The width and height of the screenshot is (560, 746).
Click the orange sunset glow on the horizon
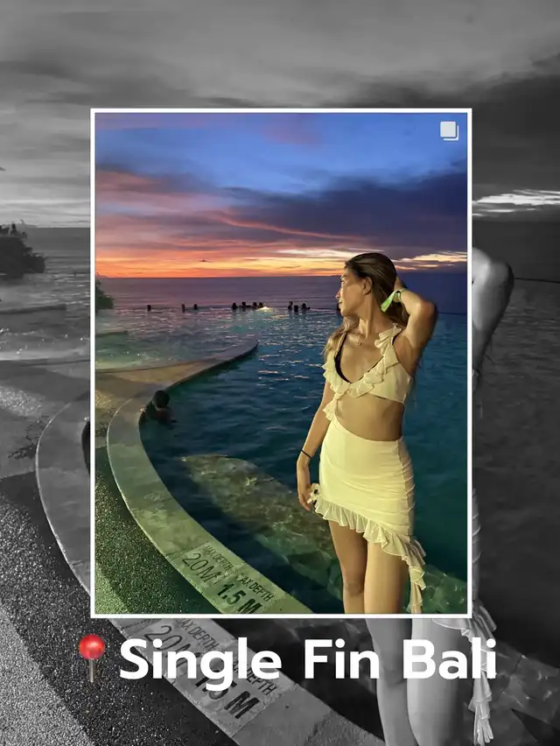(x=219, y=263)
